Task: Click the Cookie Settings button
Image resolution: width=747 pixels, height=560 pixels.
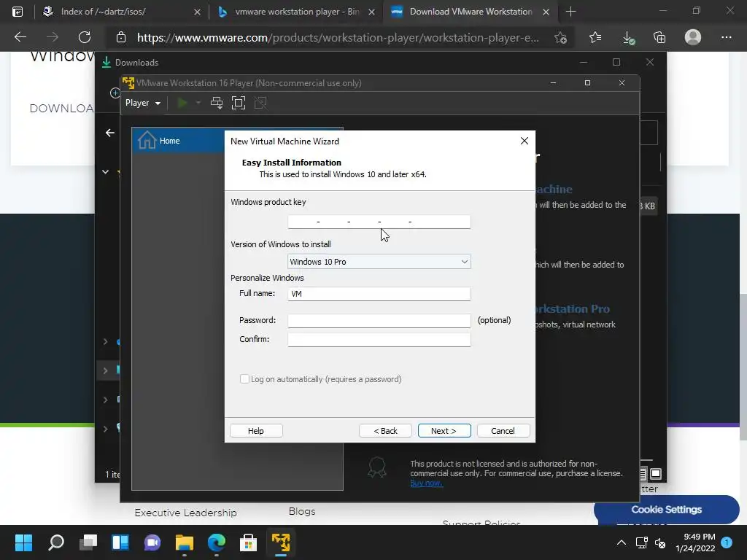Action: tap(667, 510)
